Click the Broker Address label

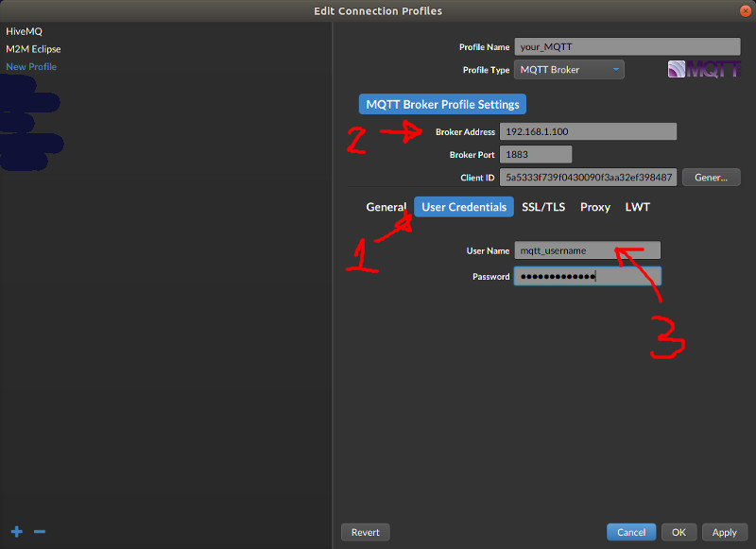point(465,132)
